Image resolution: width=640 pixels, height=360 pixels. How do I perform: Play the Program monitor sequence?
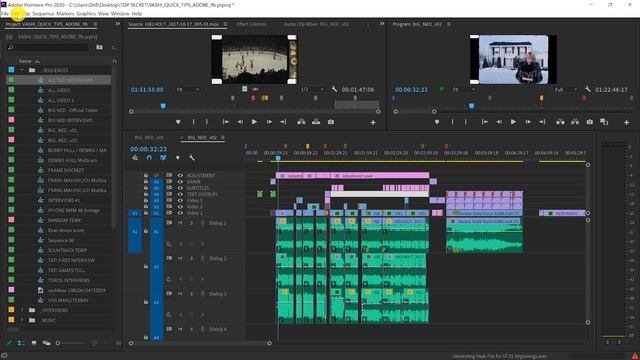513,122
